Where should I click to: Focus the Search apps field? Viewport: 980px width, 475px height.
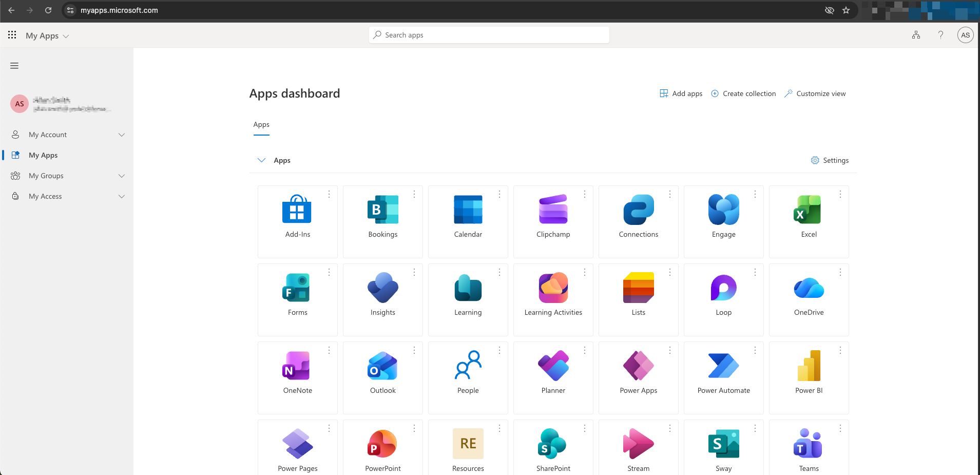coord(489,35)
